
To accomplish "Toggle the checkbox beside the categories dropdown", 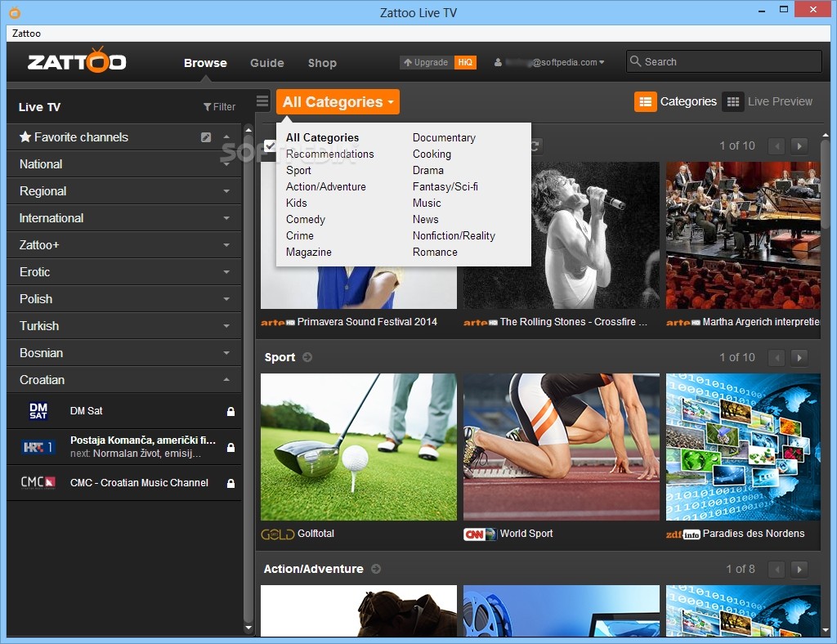I will click(x=270, y=145).
